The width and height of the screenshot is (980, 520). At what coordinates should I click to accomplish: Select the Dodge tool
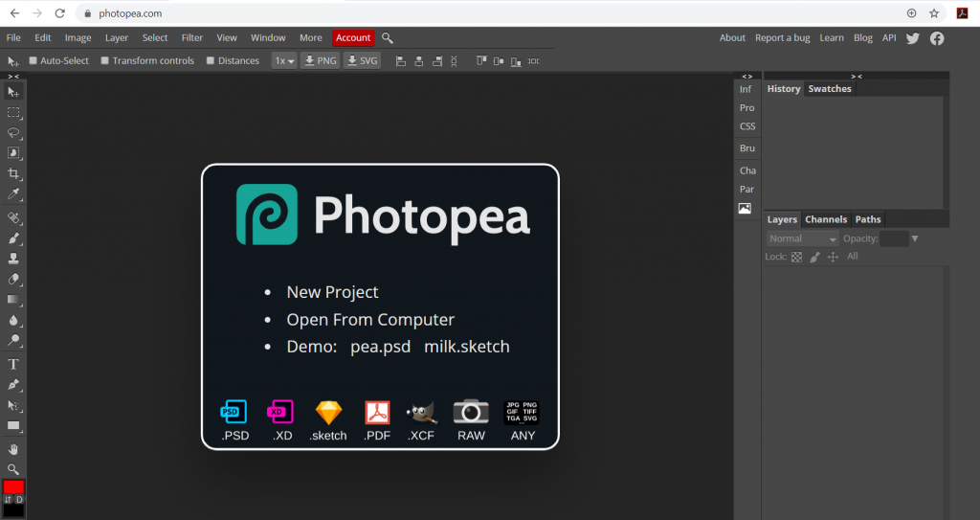13,340
